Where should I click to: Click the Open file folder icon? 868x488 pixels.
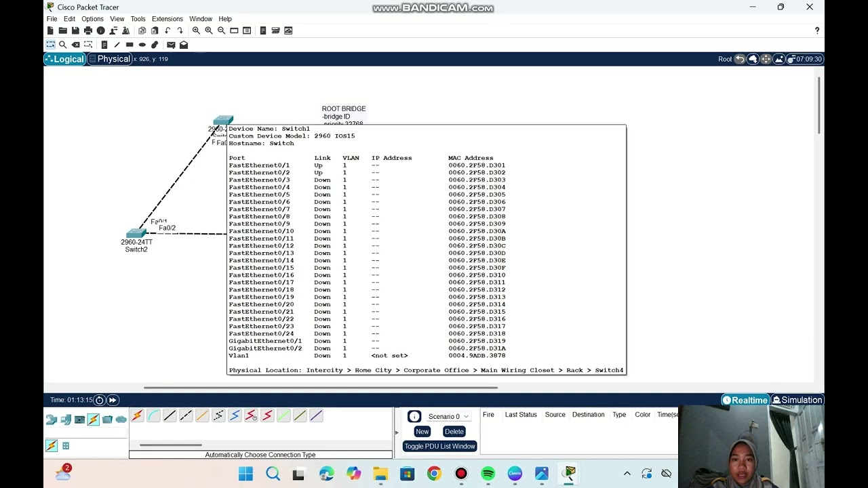[62, 30]
